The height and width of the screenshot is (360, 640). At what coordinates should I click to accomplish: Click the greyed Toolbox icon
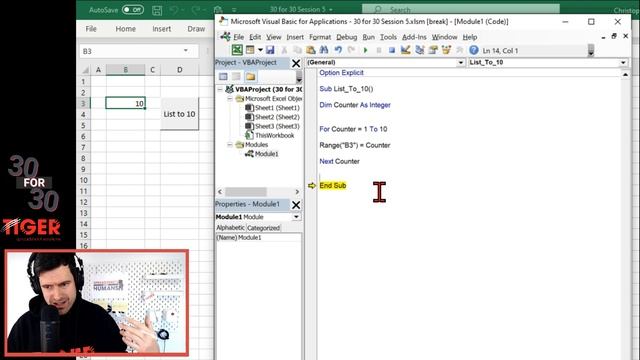[x=460, y=50]
